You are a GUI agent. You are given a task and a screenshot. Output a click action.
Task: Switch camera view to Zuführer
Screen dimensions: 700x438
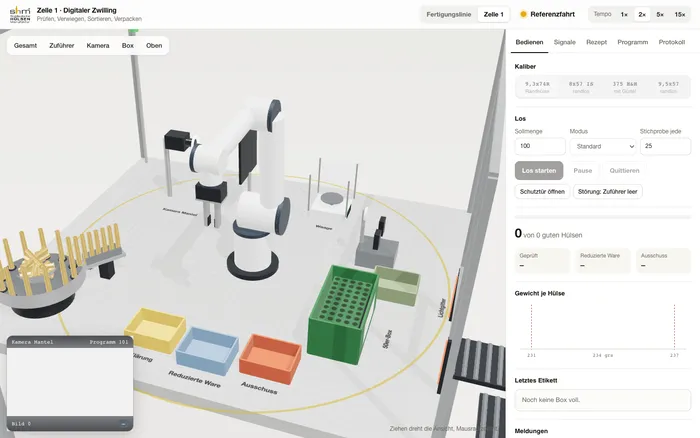(62, 46)
